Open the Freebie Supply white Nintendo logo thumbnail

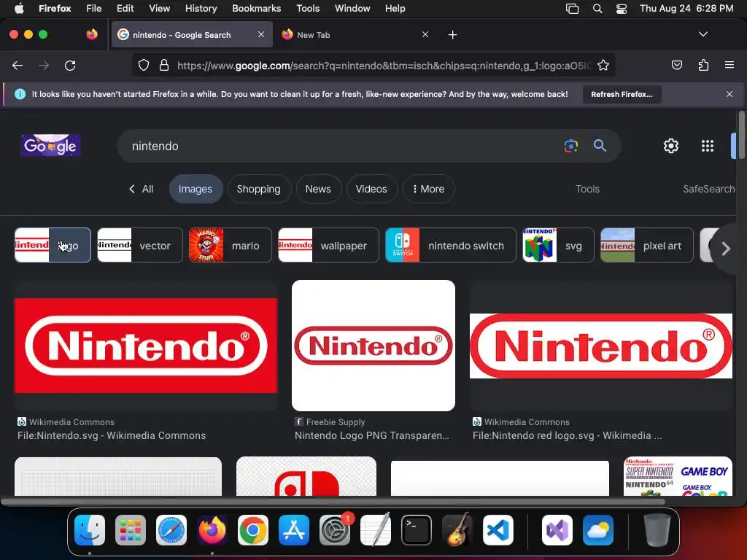(373, 345)
